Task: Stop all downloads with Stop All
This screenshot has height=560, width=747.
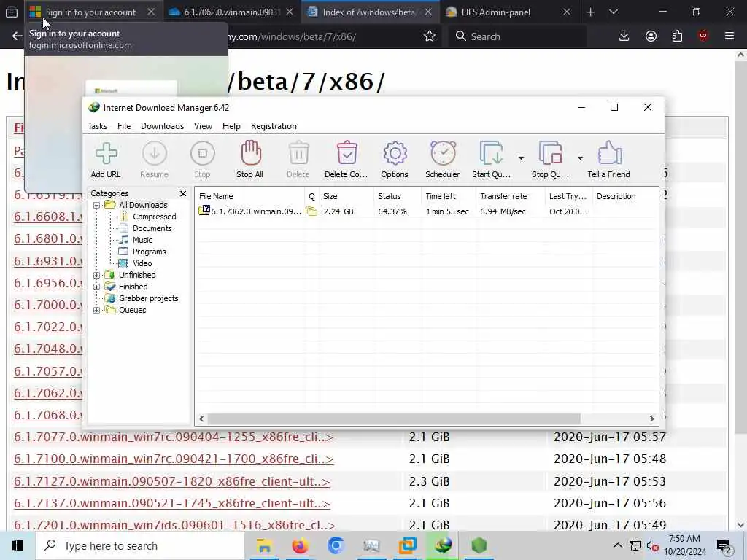Action: click(x=250, y=160)
